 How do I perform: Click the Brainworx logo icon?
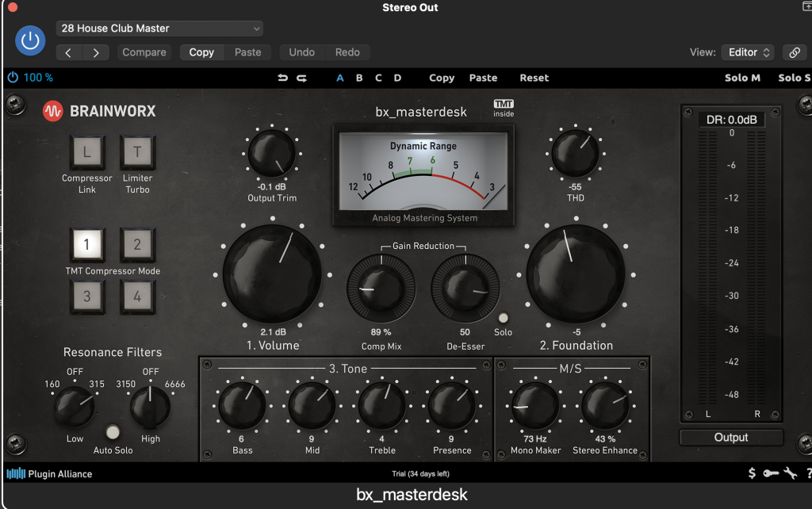pyautogui.click(x=52, y=111)
